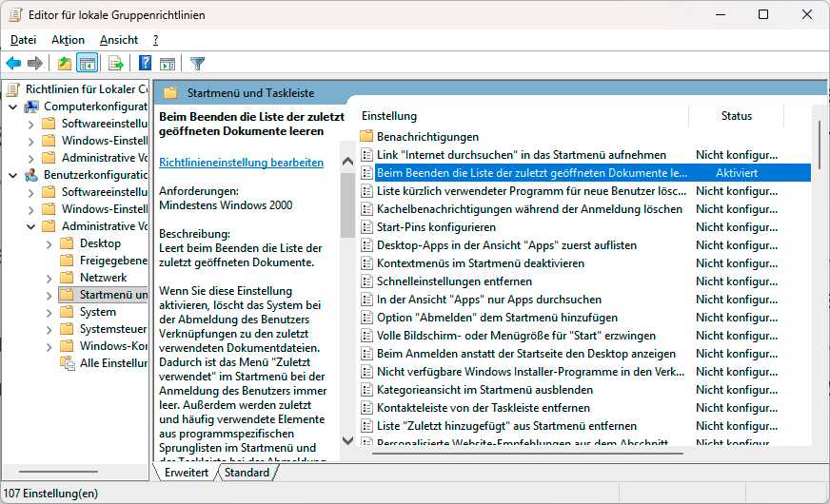Select 'Kontextmenüs im Startmenü deaktivieren'
Screen dimensions: 830x504
[481, 263]
